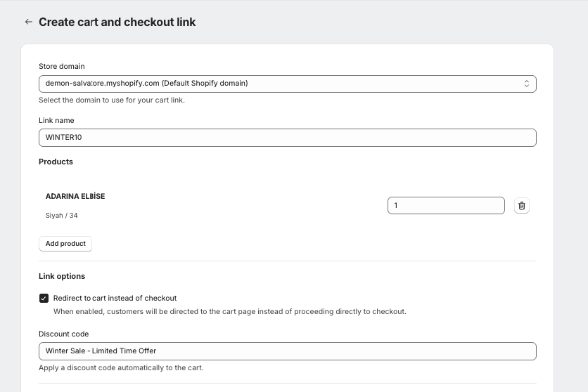
Task: Click the product quantity field showing 1
Action: (x=446, y=206)
